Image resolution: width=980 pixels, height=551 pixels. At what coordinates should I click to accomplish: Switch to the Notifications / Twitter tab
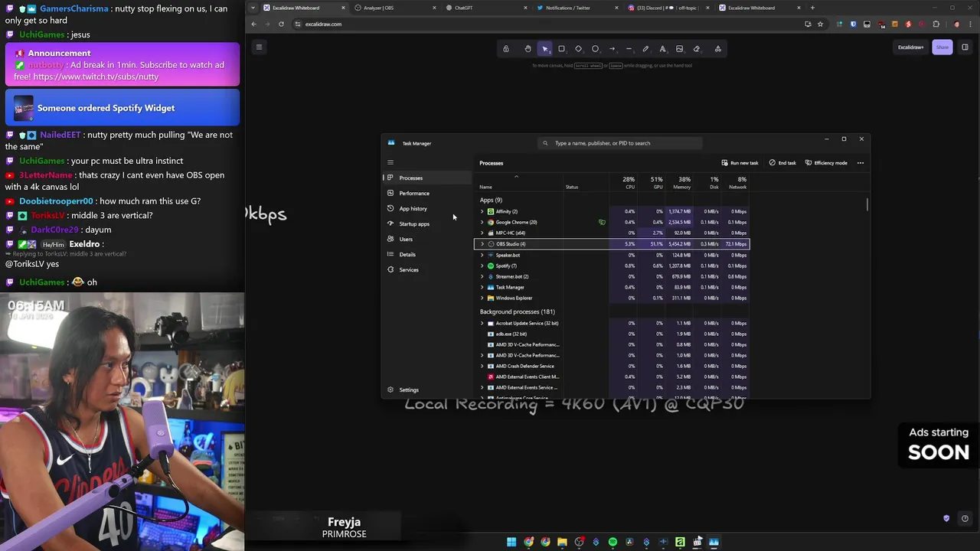point(578,8)
